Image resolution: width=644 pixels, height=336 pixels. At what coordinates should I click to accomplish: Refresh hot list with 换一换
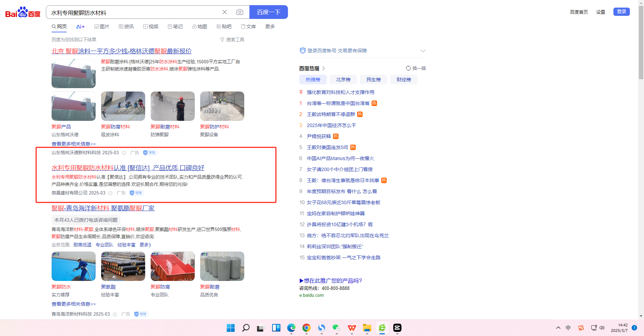(x=416, y=68)
